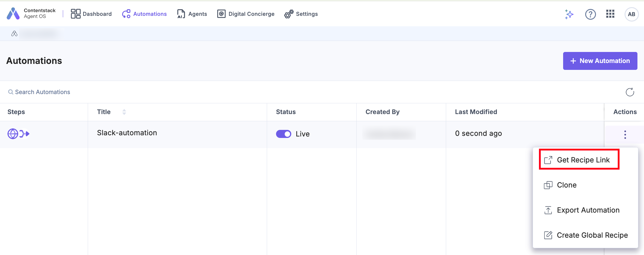Image resolution: width=644 pixels, height=255 pixels.
Task: Click the Slack-automation steps icon
Action: coord(18,134)
